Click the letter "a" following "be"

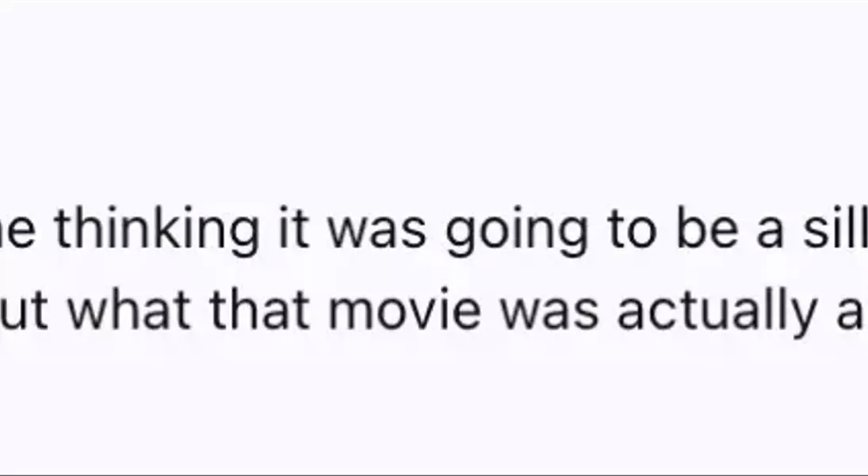[x=770, y=233]
